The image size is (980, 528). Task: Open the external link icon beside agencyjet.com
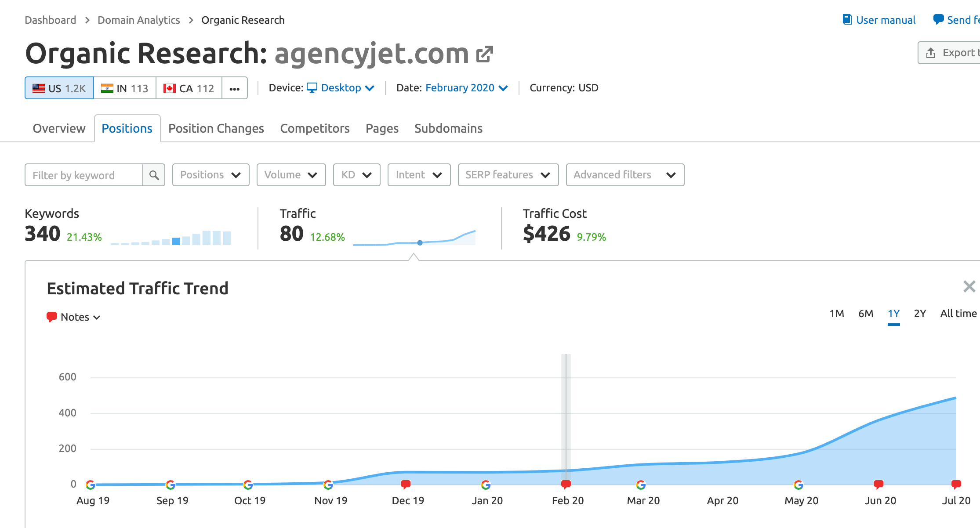pyautogui.click(x=485, y=54)
